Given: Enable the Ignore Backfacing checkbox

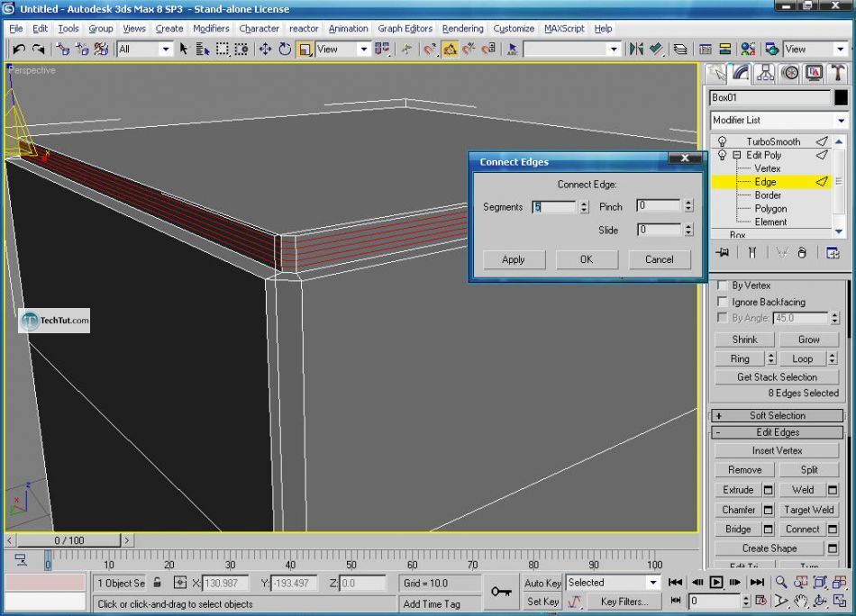Looking at the screenshot, I should point(723,302).
